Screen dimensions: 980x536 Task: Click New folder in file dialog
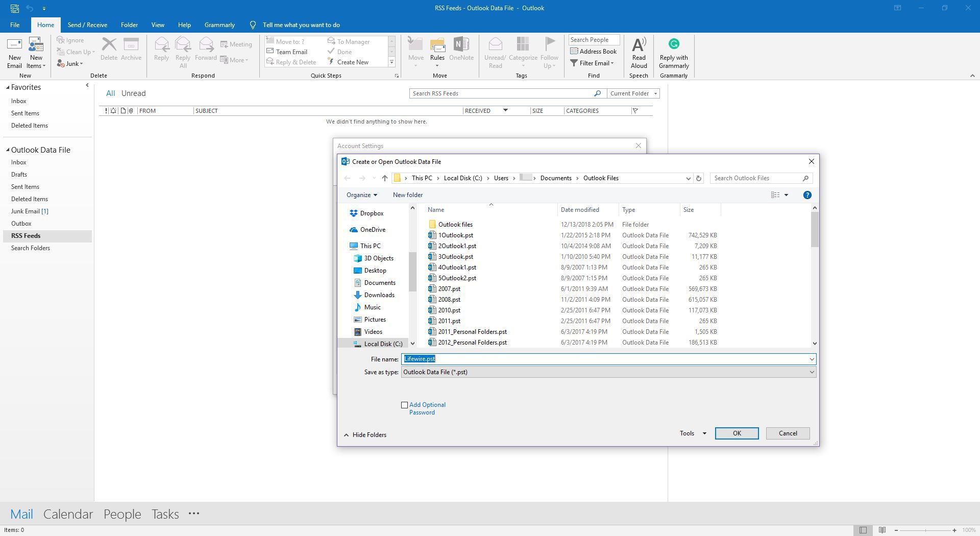pos(407,195)
